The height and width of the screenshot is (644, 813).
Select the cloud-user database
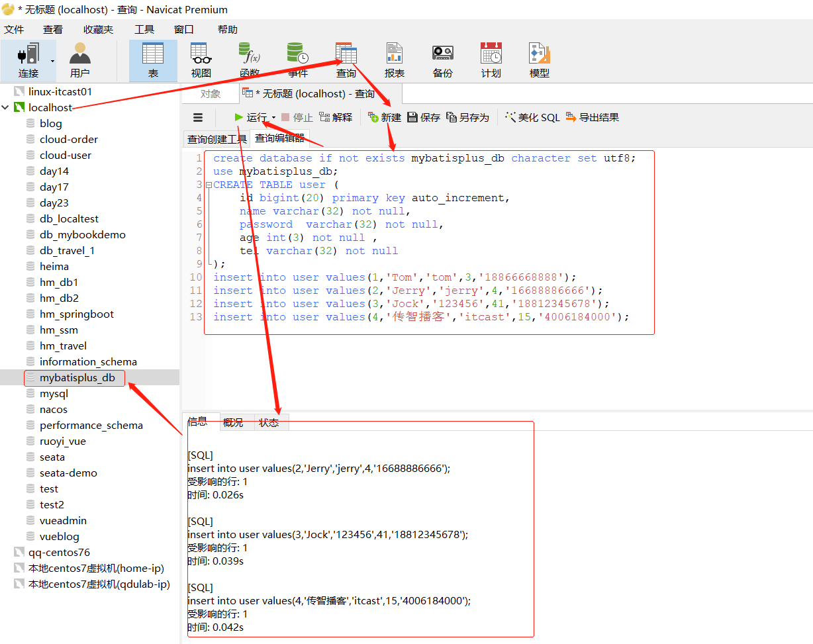(x=66, y=155)
